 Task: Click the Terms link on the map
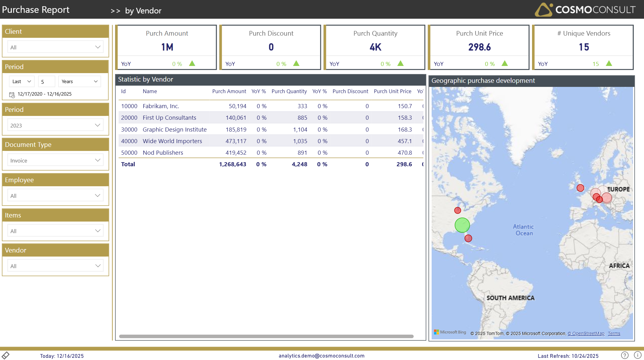point(614,333)
